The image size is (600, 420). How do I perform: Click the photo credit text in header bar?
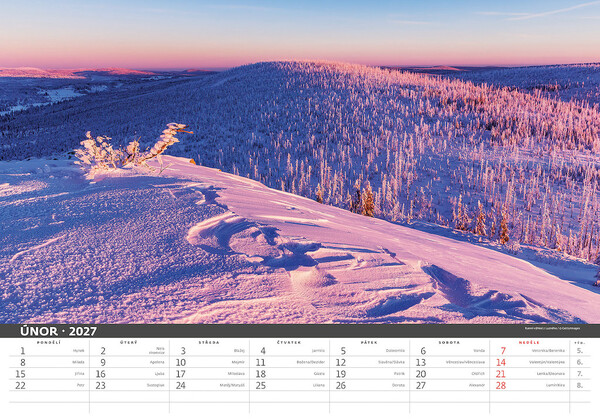click(552, 328)
